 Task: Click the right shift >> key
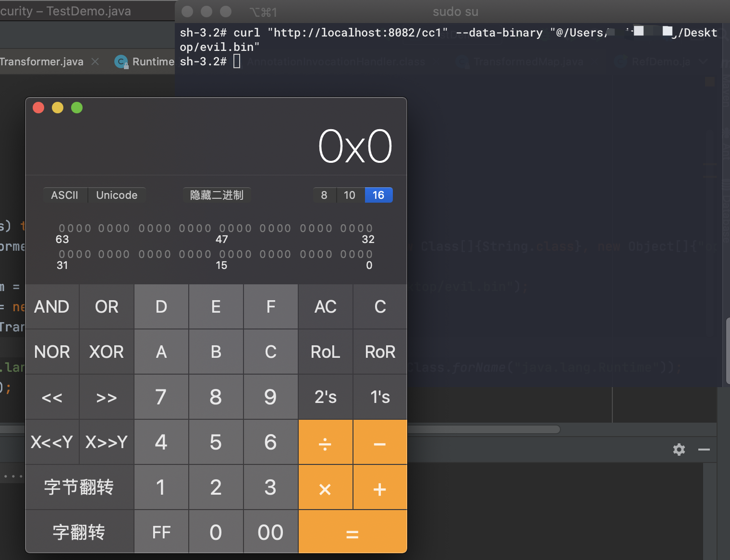click(x=106, y=397)
